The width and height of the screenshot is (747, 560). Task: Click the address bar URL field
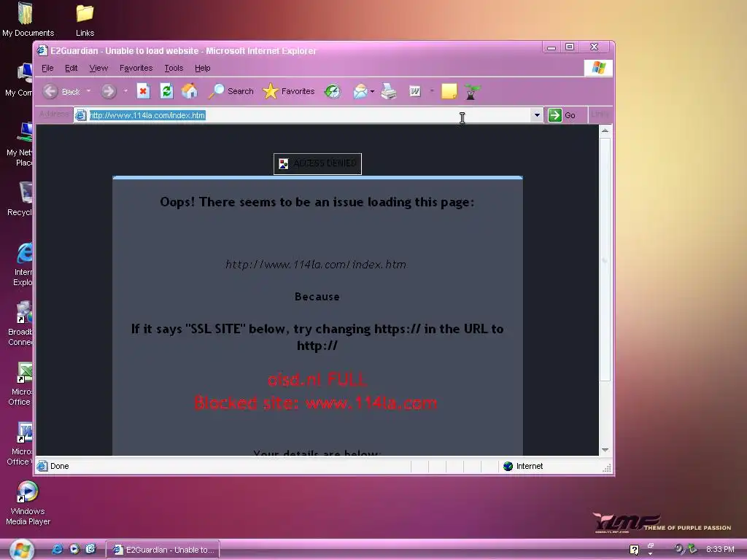tap(309, 115)
